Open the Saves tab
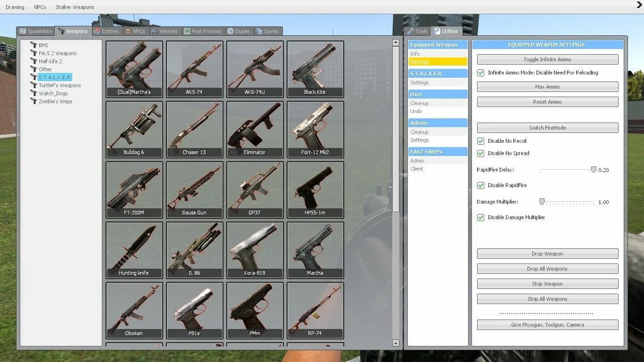644x362 pixels. [x=268, y=31]
